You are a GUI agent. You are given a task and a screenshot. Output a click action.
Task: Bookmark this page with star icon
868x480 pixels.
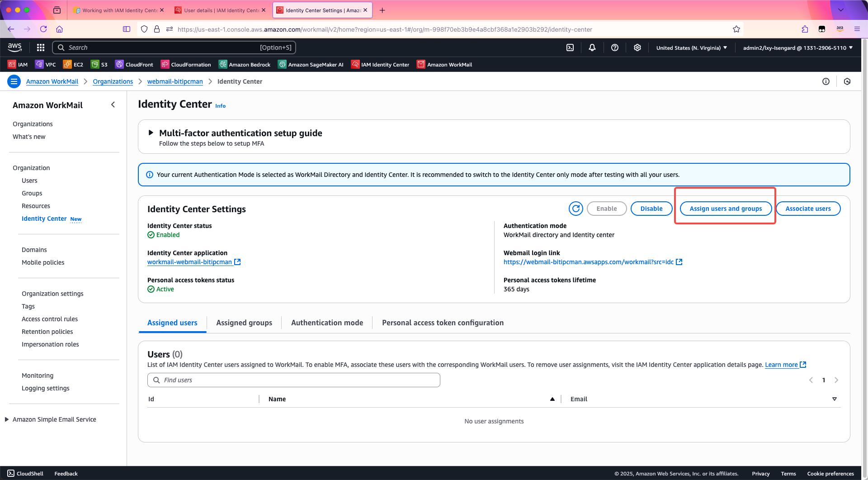pyautogui.click(x=736, y=29)
